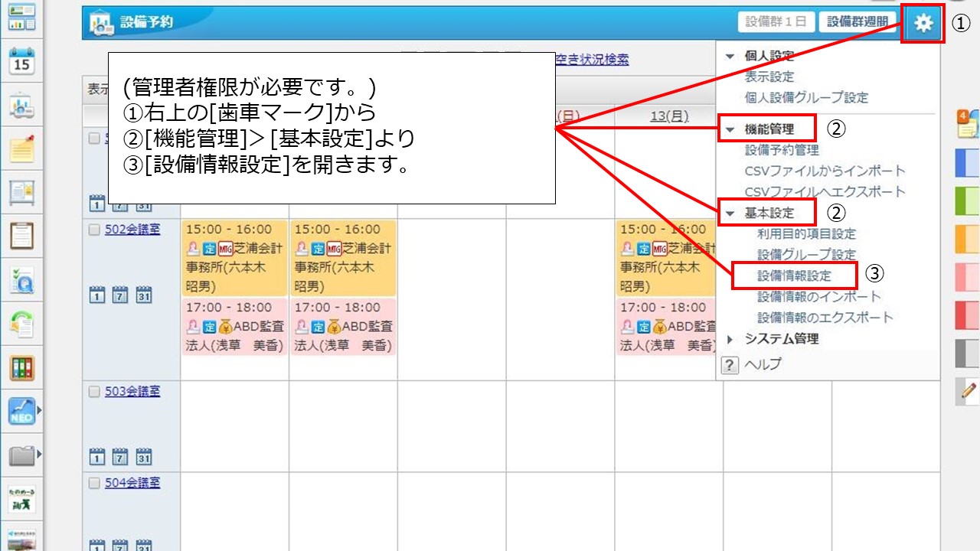Open the document search Q icon in sidebar
This screenshot has height=551, width=980.
coord(21,282)
